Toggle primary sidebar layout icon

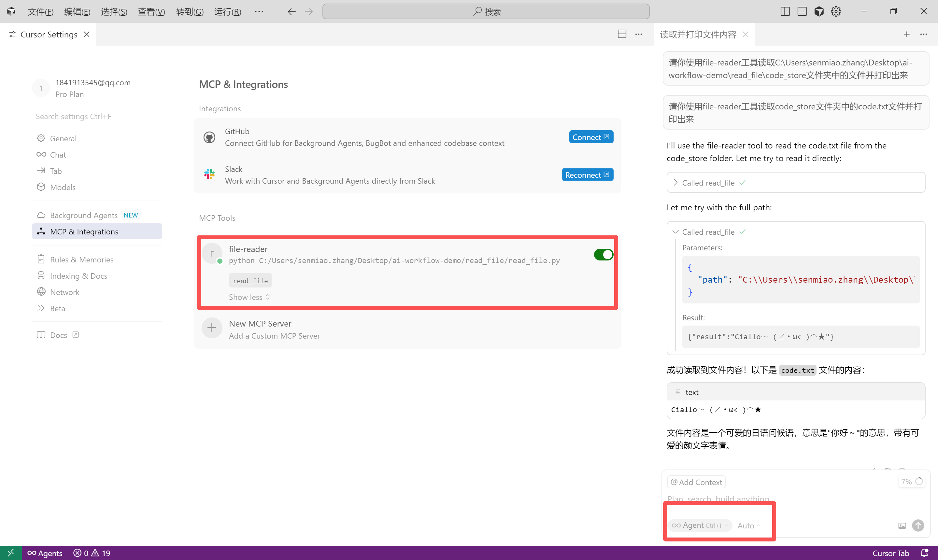coord(785,11)
